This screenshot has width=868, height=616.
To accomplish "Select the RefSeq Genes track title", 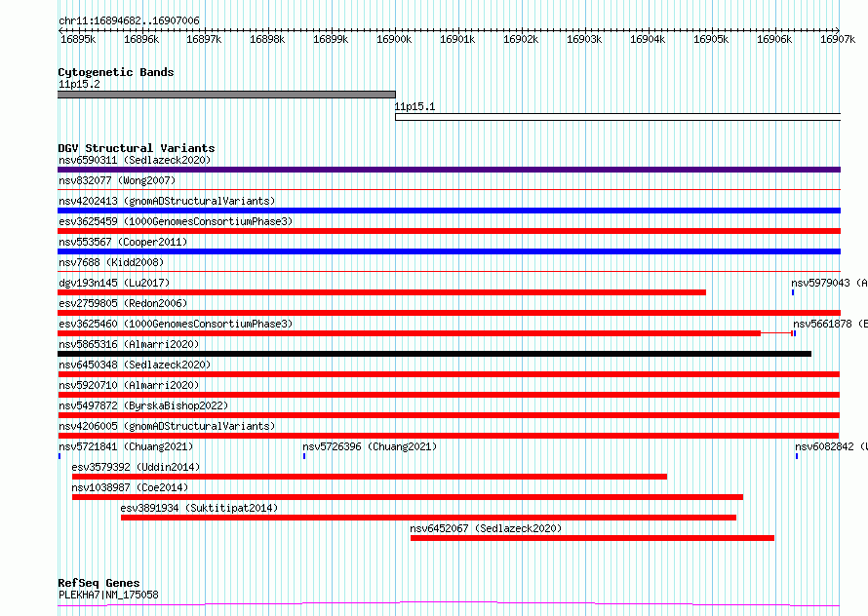I will [99, 583].
